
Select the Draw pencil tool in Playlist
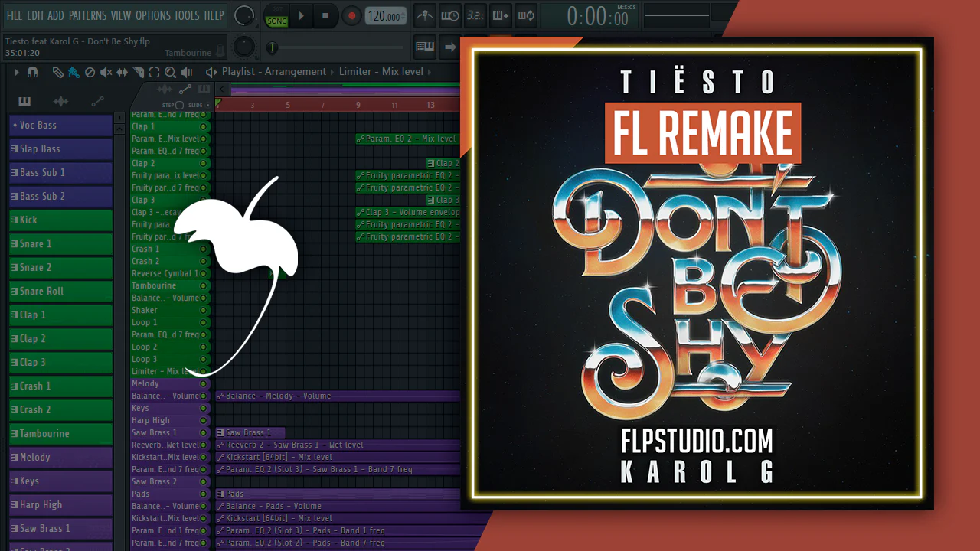57,72
